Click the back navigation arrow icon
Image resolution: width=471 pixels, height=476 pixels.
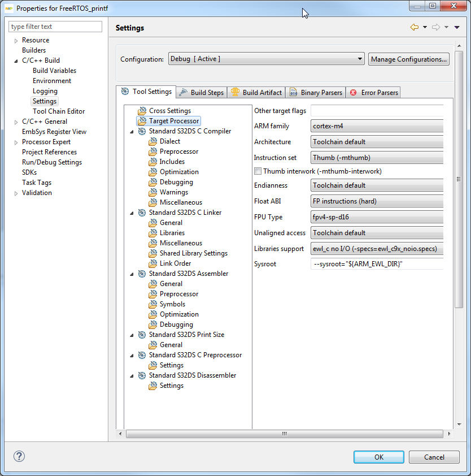pos(415,27)
